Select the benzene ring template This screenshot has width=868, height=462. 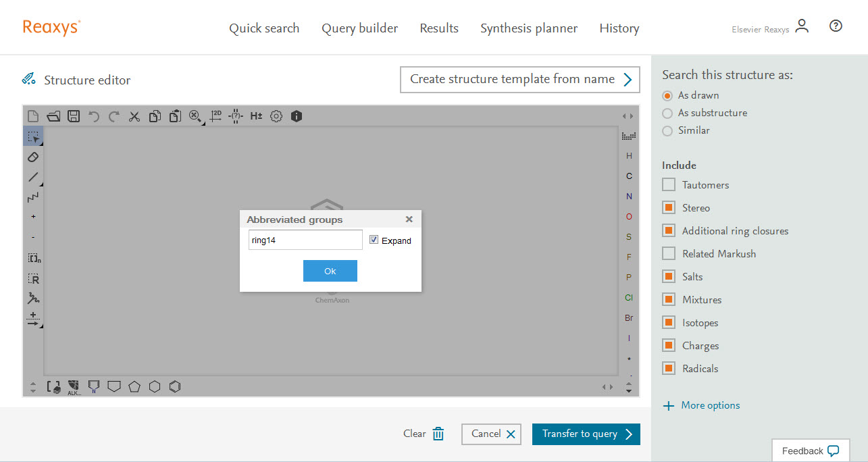tap(175, 386)
